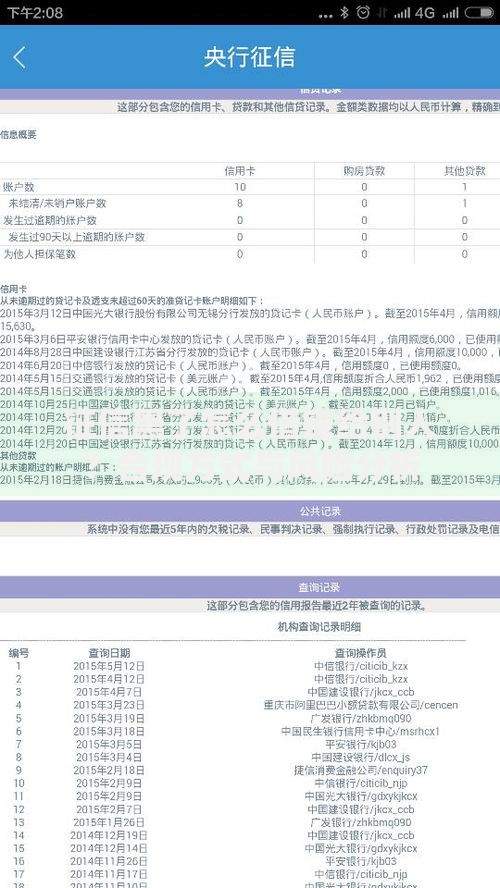The height and width of the screenshot is (888, 500).
Task: Click the 其他贷款 column header
Action: point(464,171)
